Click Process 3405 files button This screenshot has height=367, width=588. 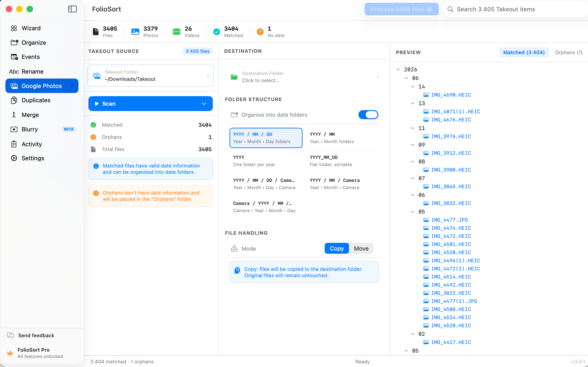tap(401, 9)
